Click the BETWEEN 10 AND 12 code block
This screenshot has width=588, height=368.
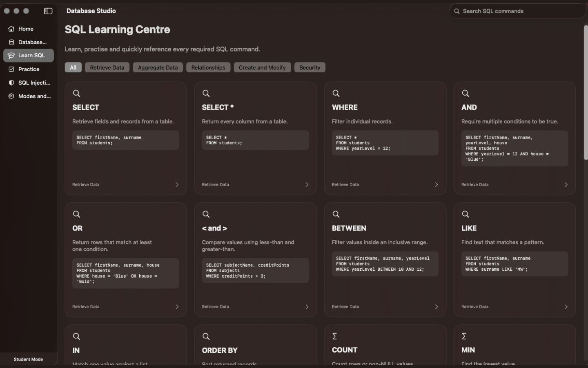[x=385, y=264]
